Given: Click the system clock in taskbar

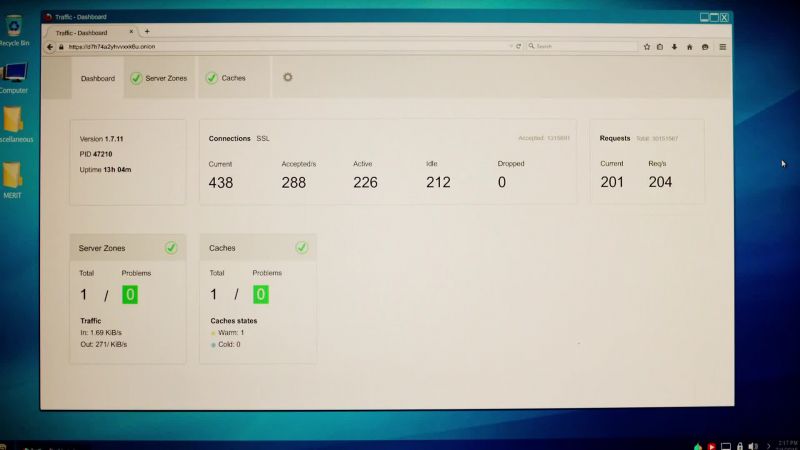Looking at the screenshot, I should pyautogui.click(x=787, y=445).
